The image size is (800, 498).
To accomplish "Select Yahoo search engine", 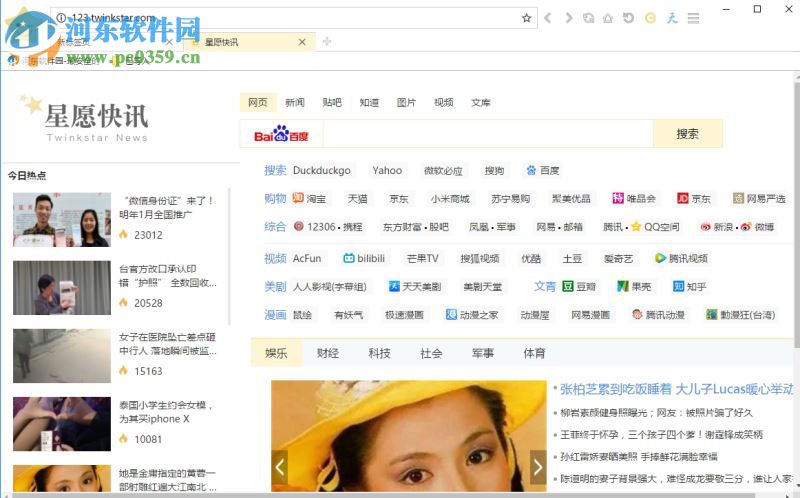I will point(387,170).
